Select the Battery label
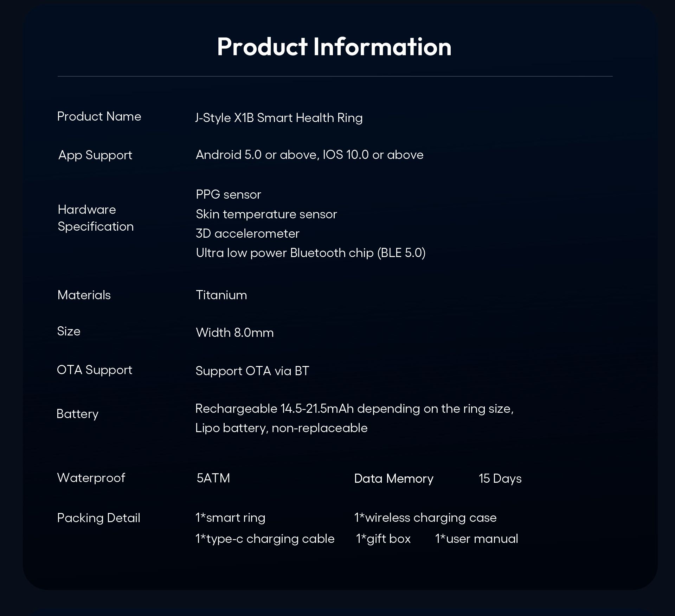The image size is (675, 616). click(77, 414)
